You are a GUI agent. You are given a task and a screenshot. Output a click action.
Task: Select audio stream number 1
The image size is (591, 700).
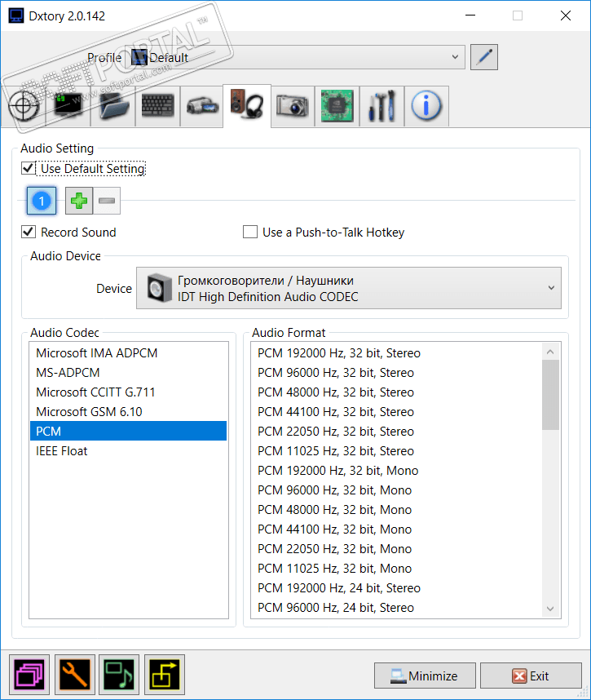point(42,201)
